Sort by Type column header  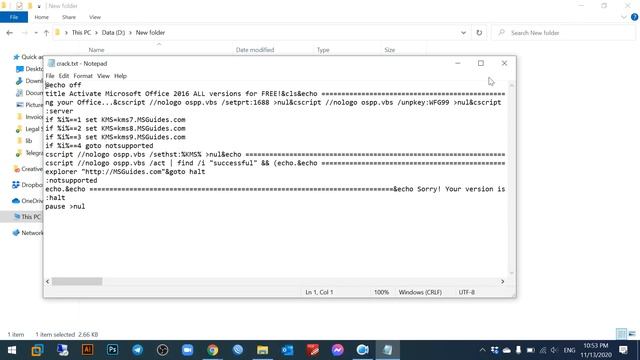tap(323, 50)
